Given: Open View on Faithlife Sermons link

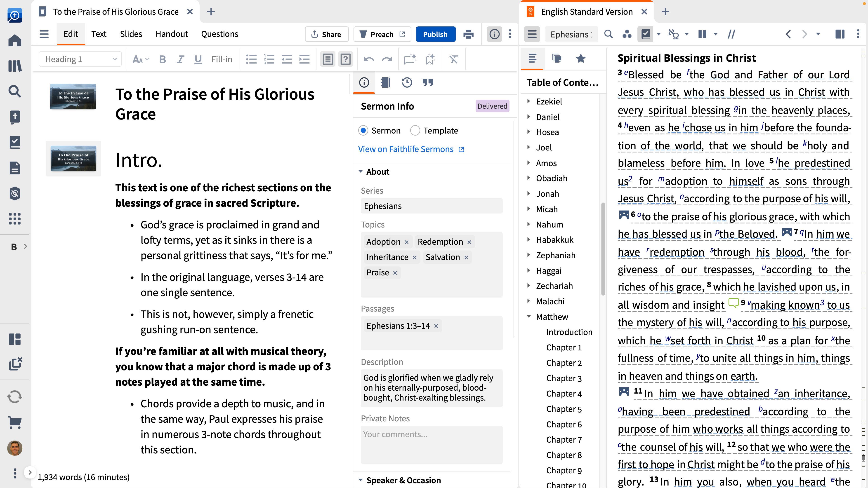Looking at the screenshot, I should coord(411,149).
